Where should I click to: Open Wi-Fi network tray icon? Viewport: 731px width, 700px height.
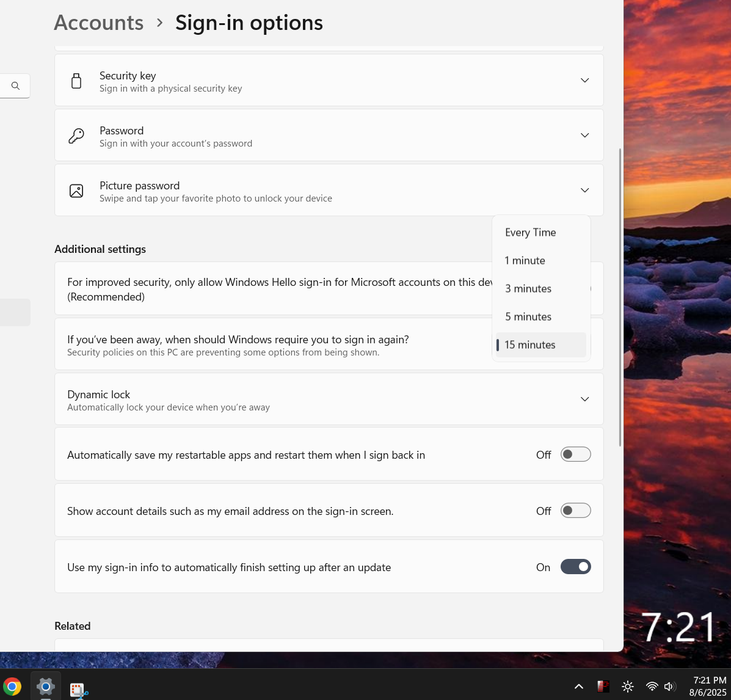coord(652,687)
